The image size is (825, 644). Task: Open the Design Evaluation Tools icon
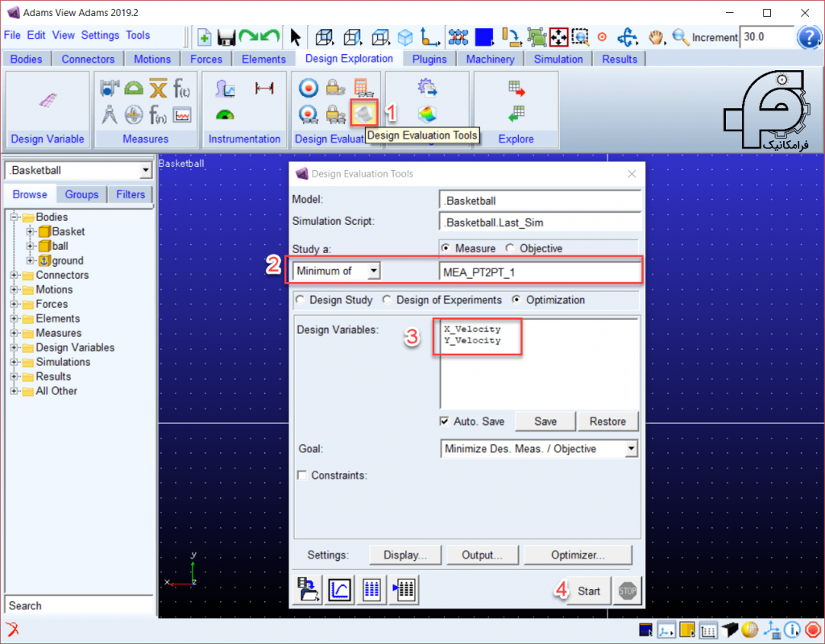coord(364,113)
